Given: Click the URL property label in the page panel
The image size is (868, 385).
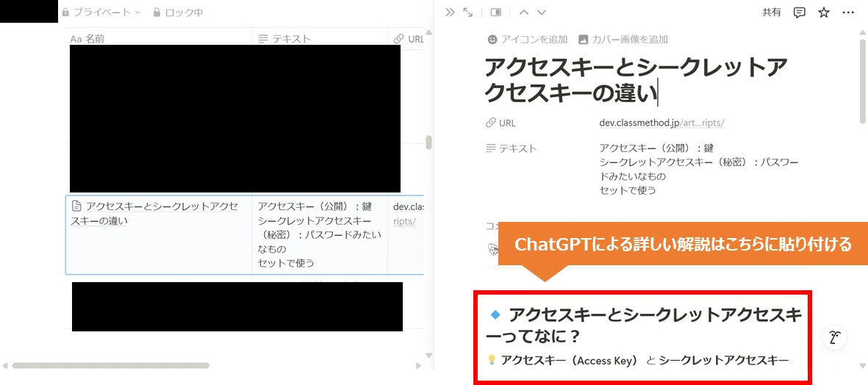Looking at the screenshot, I should tap(501, 123).
